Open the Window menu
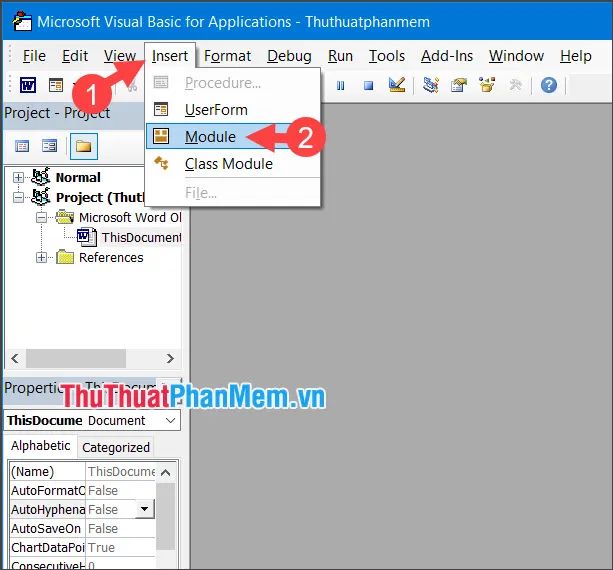This screenshot has height=570, width=613. click(x=516, y=56)
